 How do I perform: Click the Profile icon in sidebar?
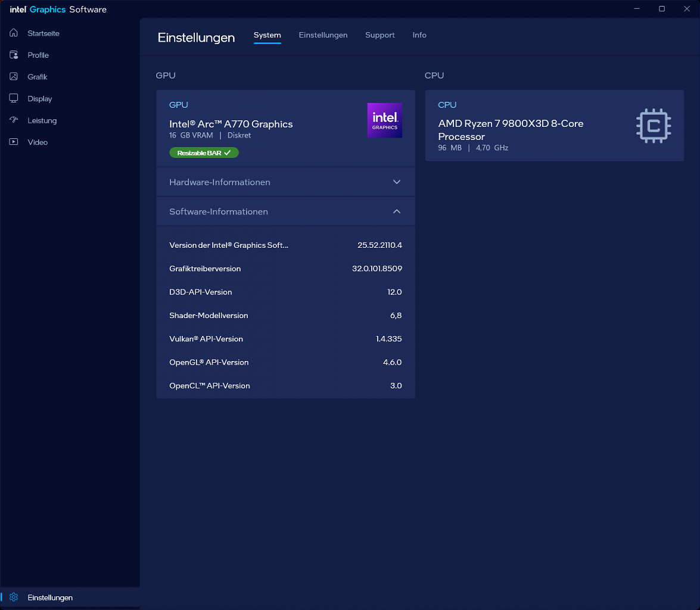coord(14,55)
